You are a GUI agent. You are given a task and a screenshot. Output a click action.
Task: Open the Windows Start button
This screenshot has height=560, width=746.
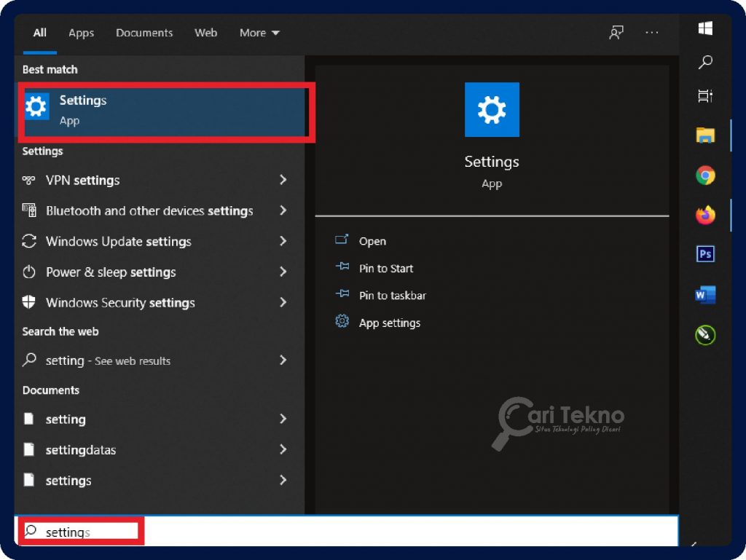coord(705,28)
